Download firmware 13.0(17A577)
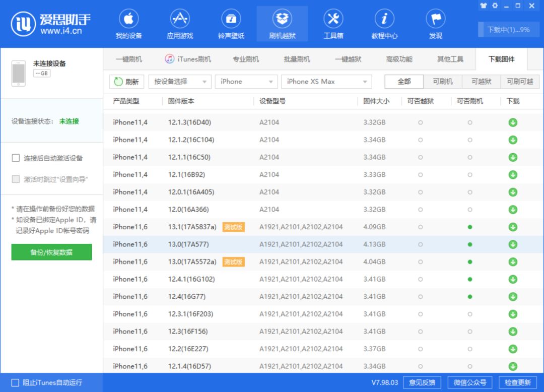 pos(513,244)
